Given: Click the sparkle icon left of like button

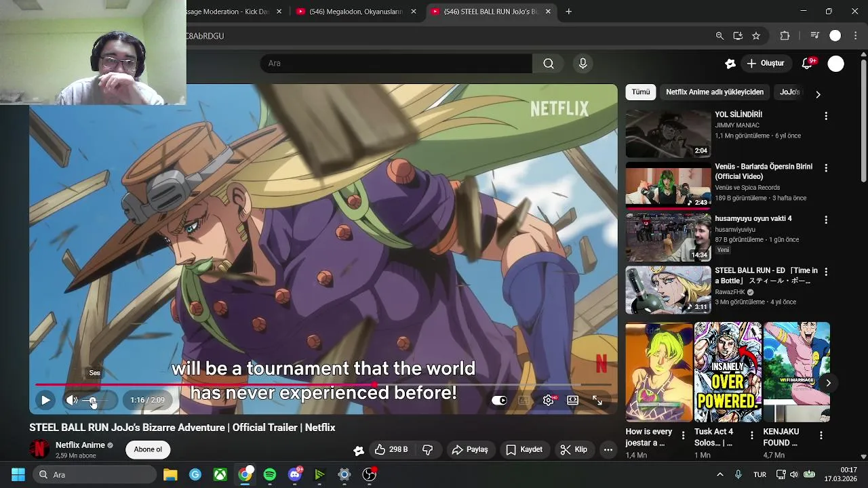Looking at the screenshot, I should point(359,450).
